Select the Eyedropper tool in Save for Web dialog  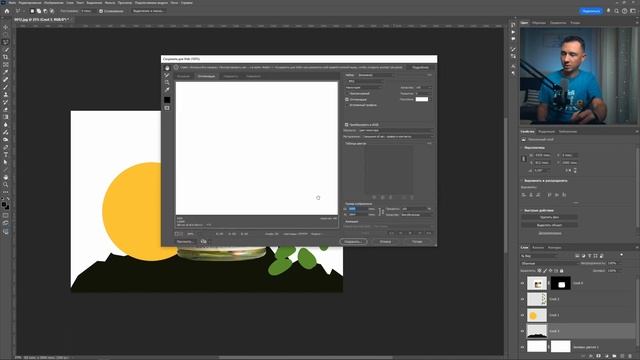(167, 90)
